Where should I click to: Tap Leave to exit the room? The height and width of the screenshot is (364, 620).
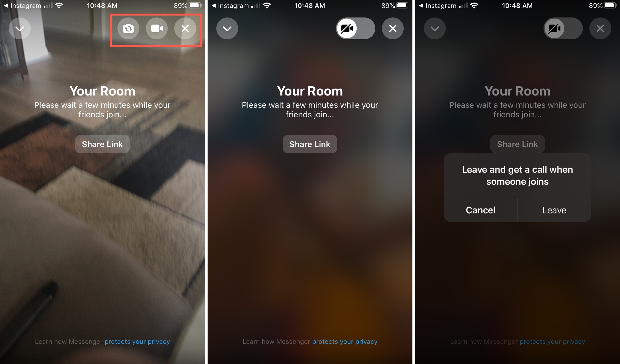point(554,210)
